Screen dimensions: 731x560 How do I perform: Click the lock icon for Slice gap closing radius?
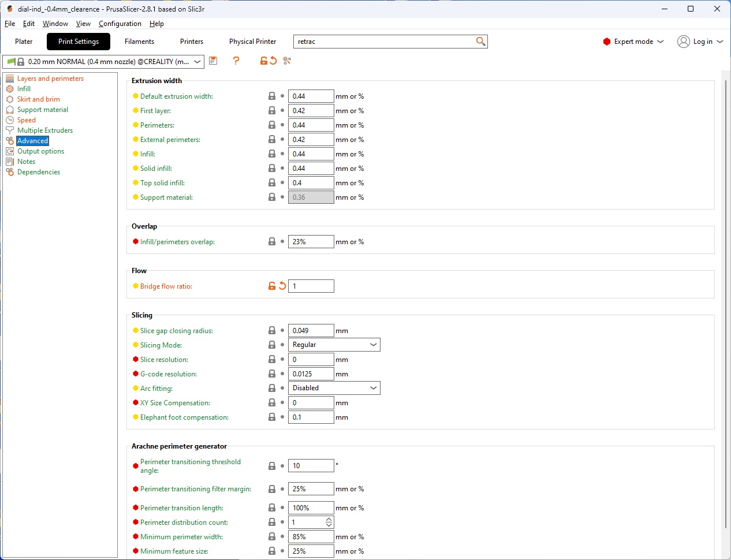click(x=272, y=330)
